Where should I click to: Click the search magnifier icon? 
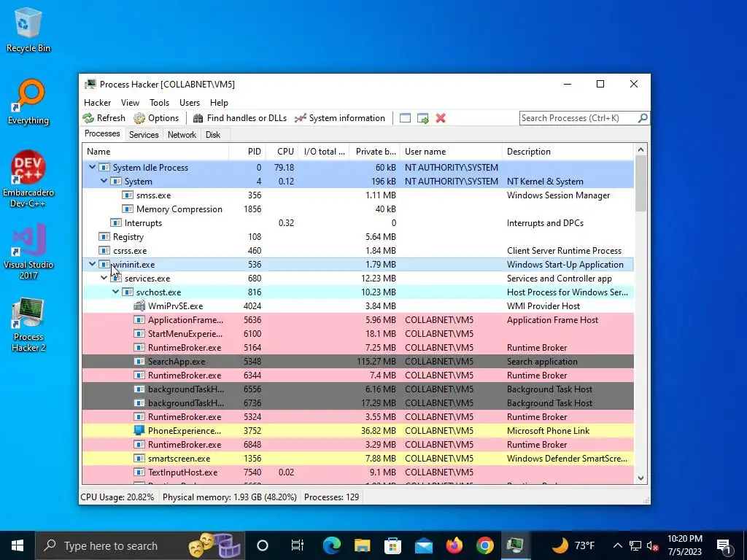coord(643,117)
